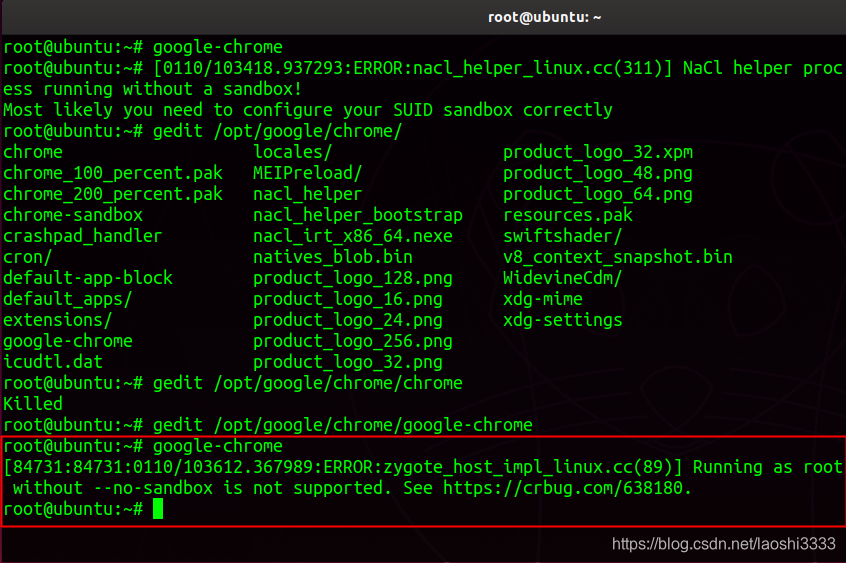This screenshot has width=846, height=563.
Task: Click 'product_logo_32.xpm' file name
Action: (x=598, y=153)
